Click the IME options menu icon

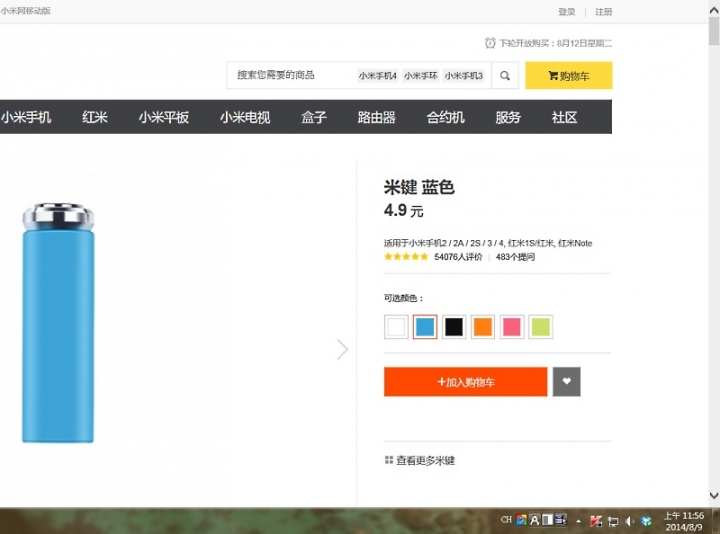tap(561, 520)
